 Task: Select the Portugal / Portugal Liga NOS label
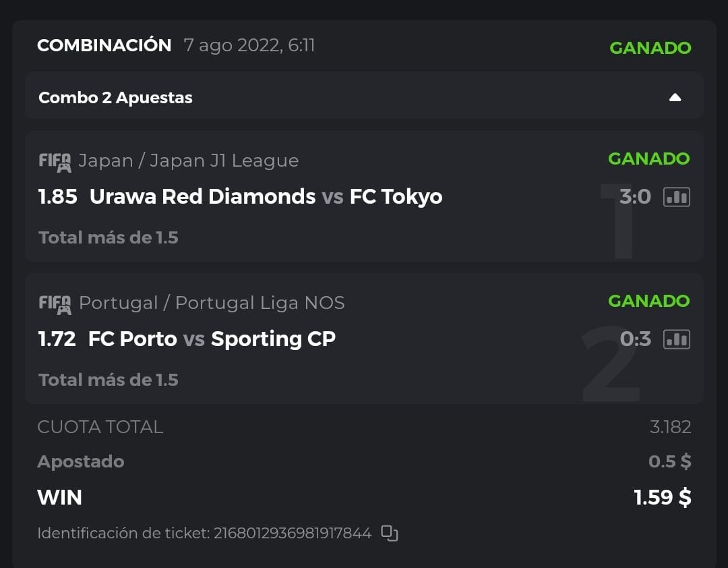tap(212, 303)
